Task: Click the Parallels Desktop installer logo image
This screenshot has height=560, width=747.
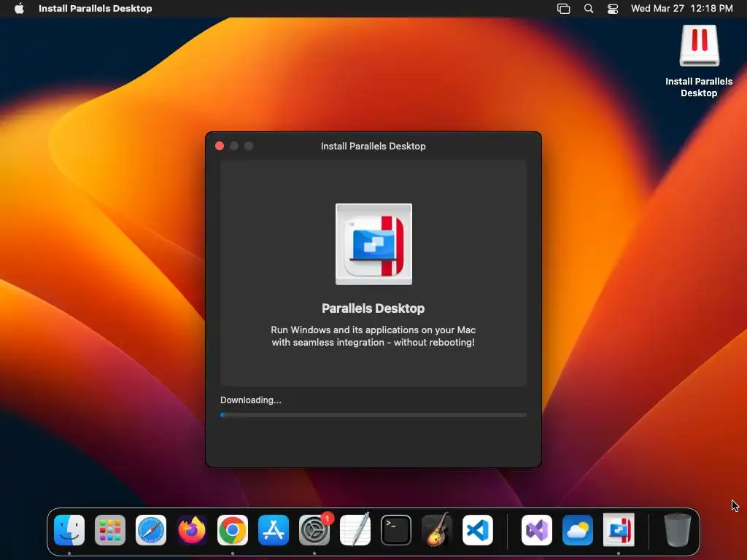Action: (x=374, y=244)
